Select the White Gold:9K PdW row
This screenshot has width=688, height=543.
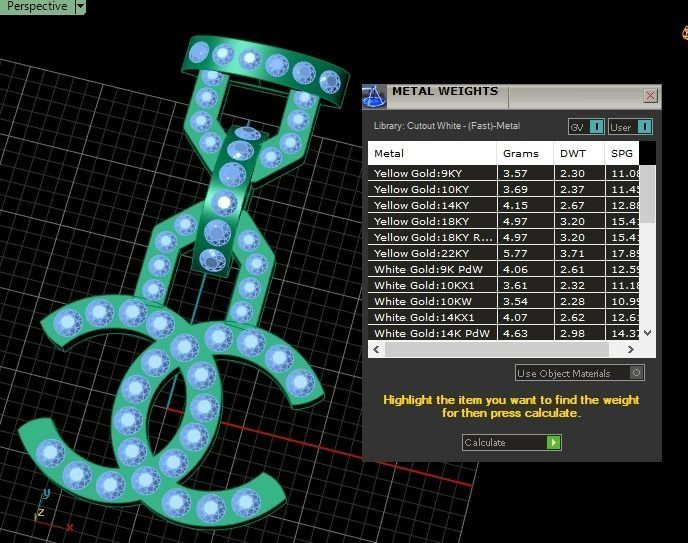click(x=503, y=269)
